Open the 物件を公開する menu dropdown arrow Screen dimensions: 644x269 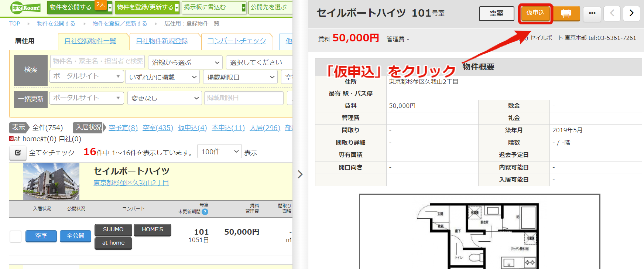[x=110, y=7]
